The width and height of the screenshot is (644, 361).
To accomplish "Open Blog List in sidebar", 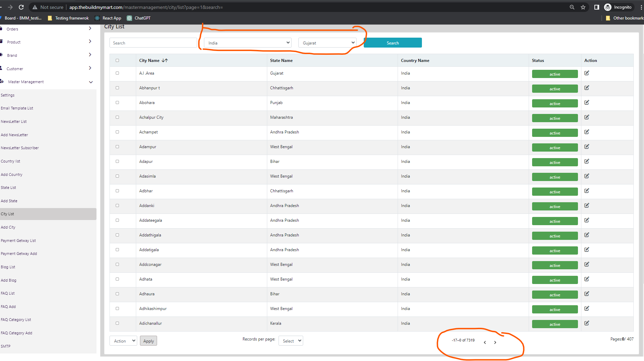I will click(8, 267).
